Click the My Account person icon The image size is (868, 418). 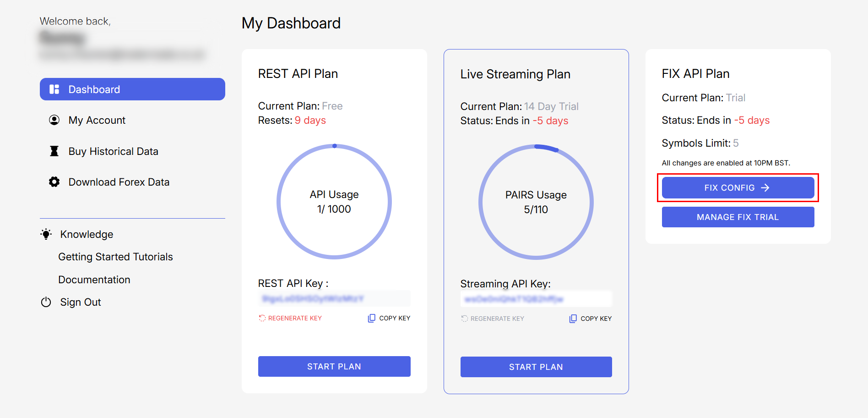pos(54,120)
